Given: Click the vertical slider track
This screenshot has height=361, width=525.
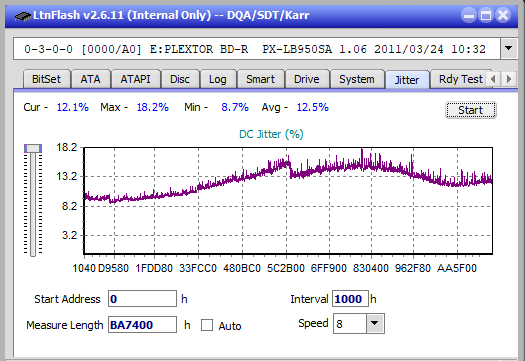Looking at the screenshot, I should coord(33,204).
